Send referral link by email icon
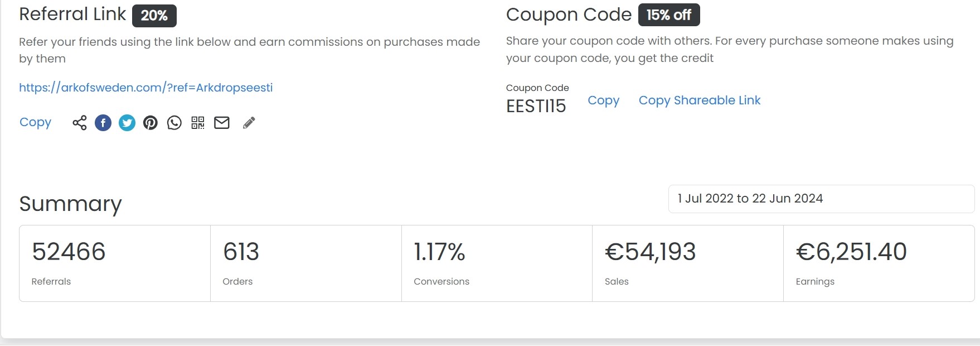980x346 pixels. pyautogui.click(x=222, y=123)
